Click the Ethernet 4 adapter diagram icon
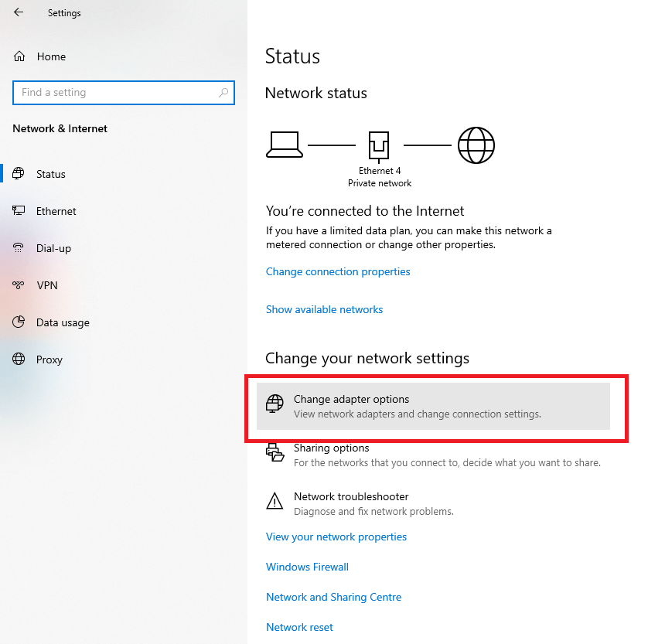648x644 pixels. tap(380, 145)
